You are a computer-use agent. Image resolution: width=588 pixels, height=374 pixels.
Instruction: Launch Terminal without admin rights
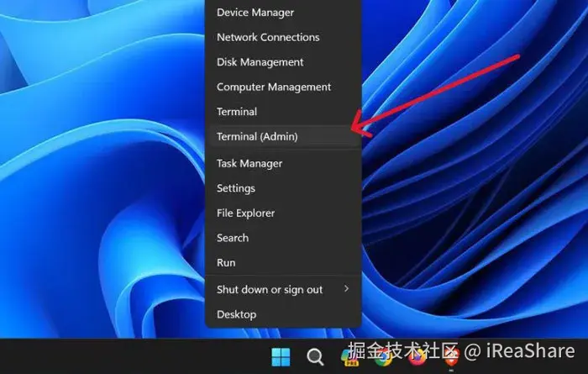[x=284, y=112]
